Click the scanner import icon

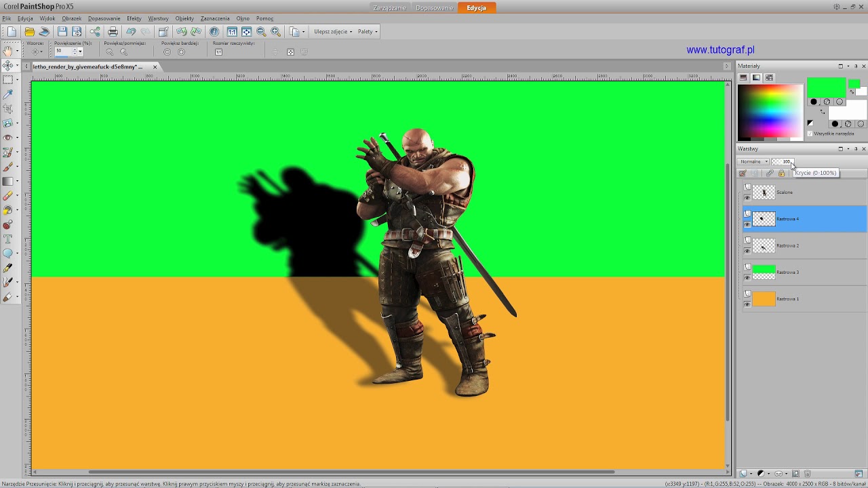44,32
